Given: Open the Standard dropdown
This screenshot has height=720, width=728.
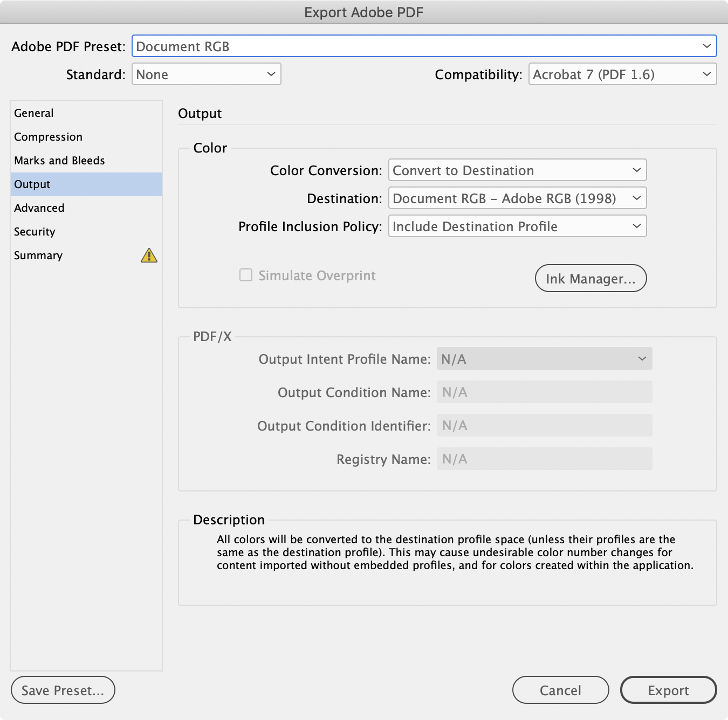Looking at the screenshot, I should tap(207, 74).
